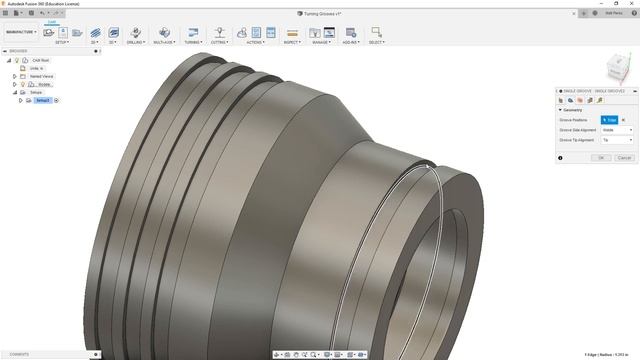Click OK in Single Groove dialog
This screenshot has height=360, width=640.
601,158
